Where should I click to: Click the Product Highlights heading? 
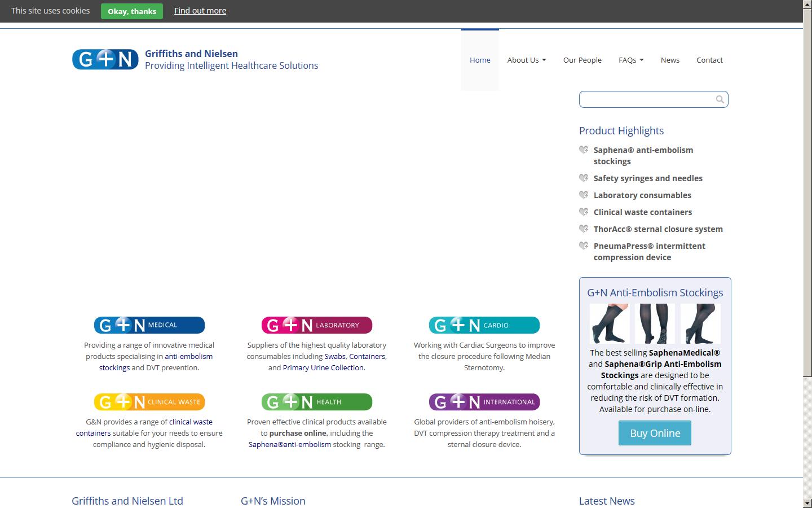click(x=621, y=130)
